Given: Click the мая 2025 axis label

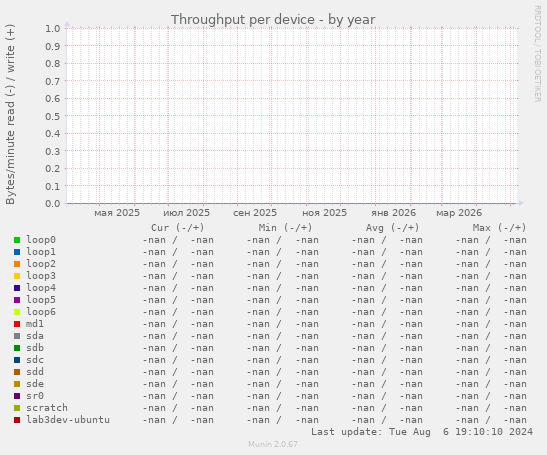Looking at the screenshot, I should [117, 213].
